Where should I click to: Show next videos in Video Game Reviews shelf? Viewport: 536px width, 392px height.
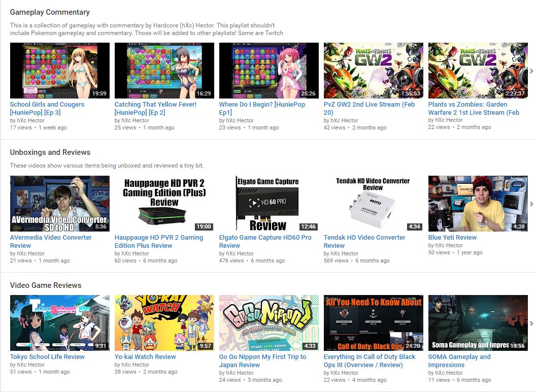[x=531, y=323]
